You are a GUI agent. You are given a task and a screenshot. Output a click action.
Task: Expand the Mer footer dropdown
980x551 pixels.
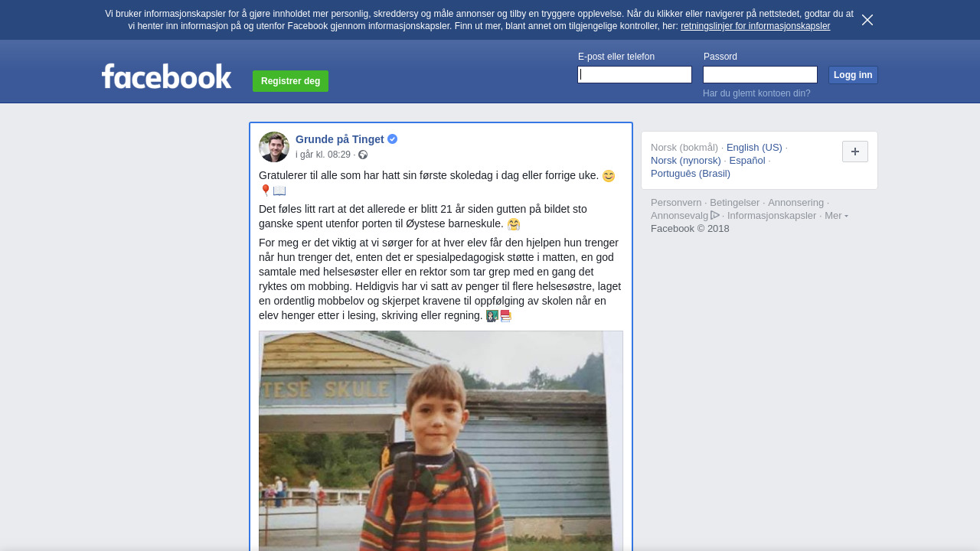[x=836, y=216]
